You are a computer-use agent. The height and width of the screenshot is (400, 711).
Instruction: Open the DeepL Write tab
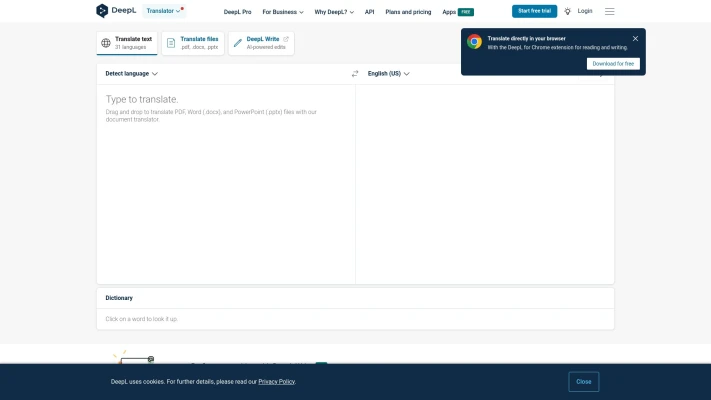point(261,43)
